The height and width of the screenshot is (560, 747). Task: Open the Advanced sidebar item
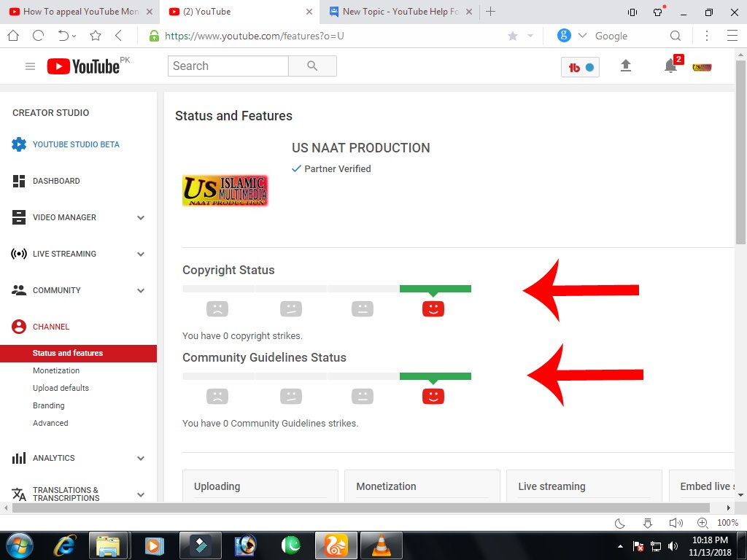tap(50, 423)
